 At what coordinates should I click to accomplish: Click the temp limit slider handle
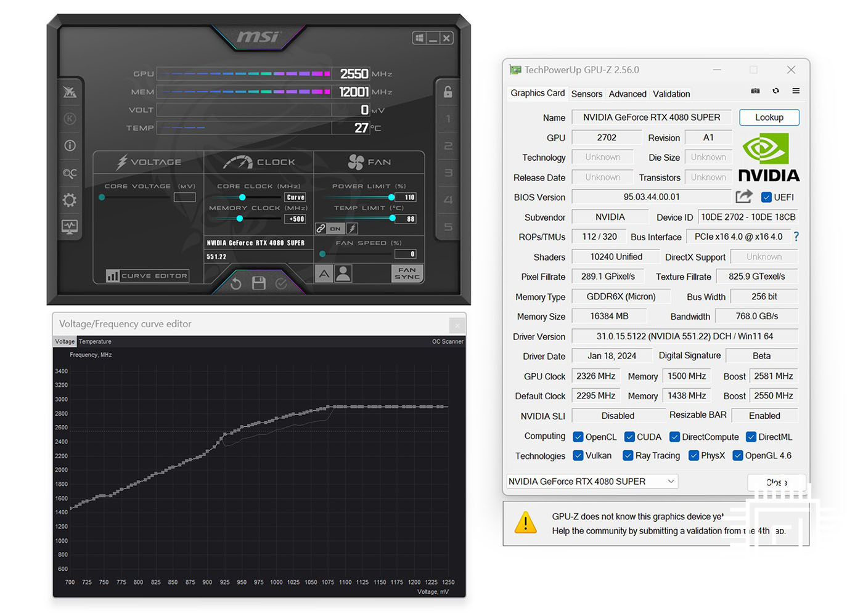[393, 218]
